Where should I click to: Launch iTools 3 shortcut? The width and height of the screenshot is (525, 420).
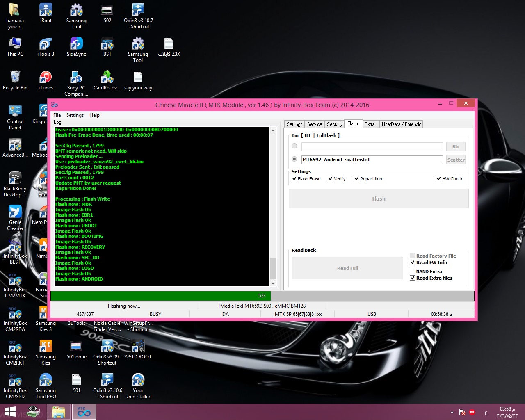(46, 47)
